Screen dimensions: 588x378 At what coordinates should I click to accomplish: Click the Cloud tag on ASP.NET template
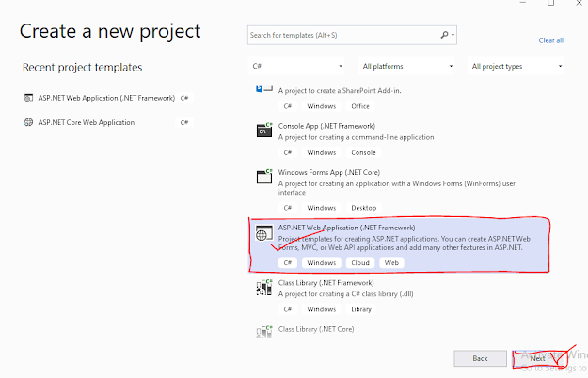pos(360,263)
